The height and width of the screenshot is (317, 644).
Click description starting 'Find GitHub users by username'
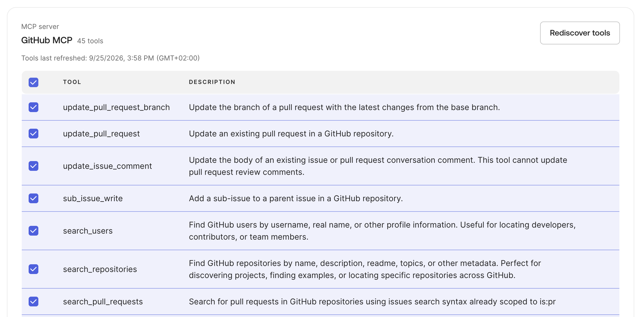point(382,231)
